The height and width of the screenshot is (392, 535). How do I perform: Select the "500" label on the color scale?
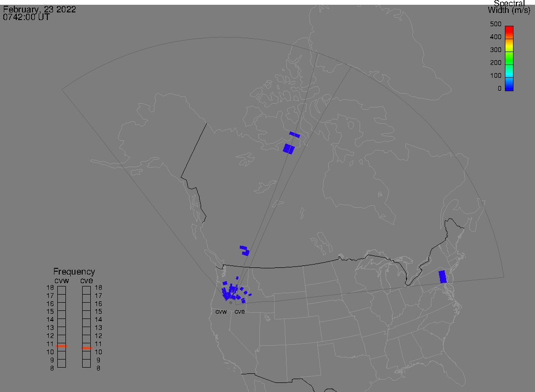pos(495,24)
